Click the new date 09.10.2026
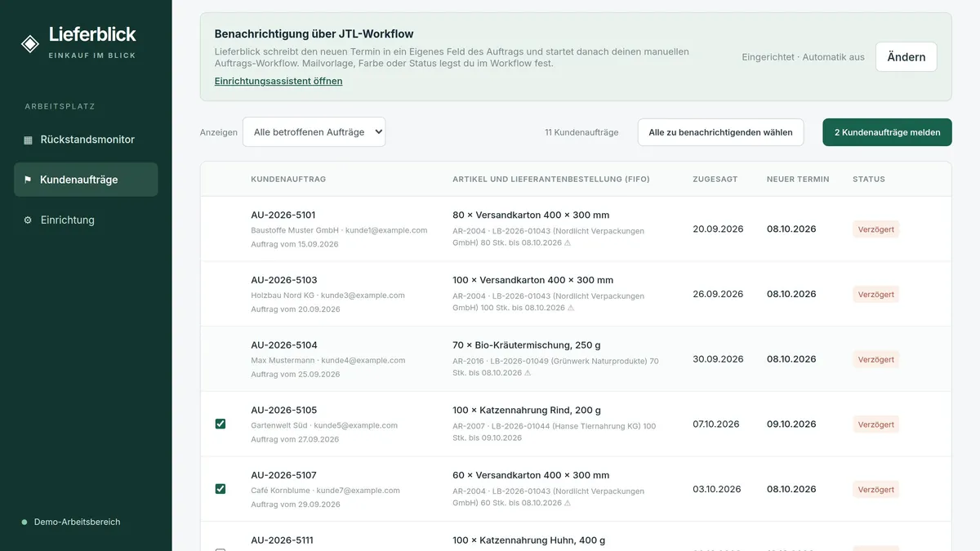Image resolution: width=980 pixels, height=551 pixels. click(791, 424)
